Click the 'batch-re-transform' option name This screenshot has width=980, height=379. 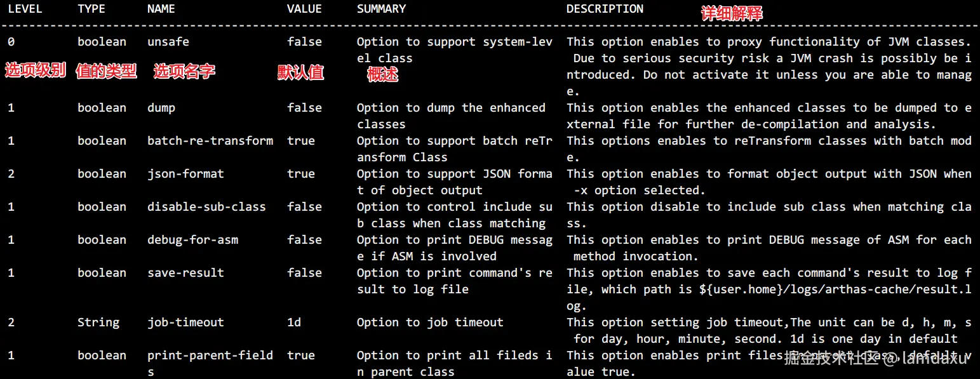click(210, 141)
